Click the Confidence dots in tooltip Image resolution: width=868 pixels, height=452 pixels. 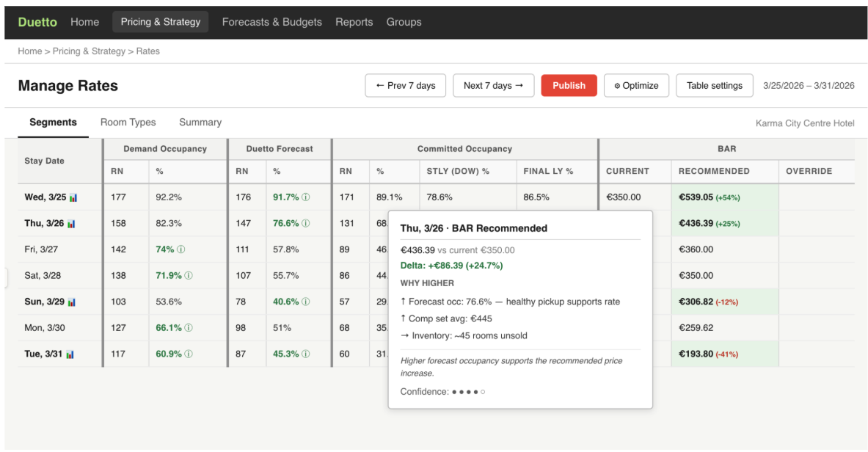click(x=468, y=392)
